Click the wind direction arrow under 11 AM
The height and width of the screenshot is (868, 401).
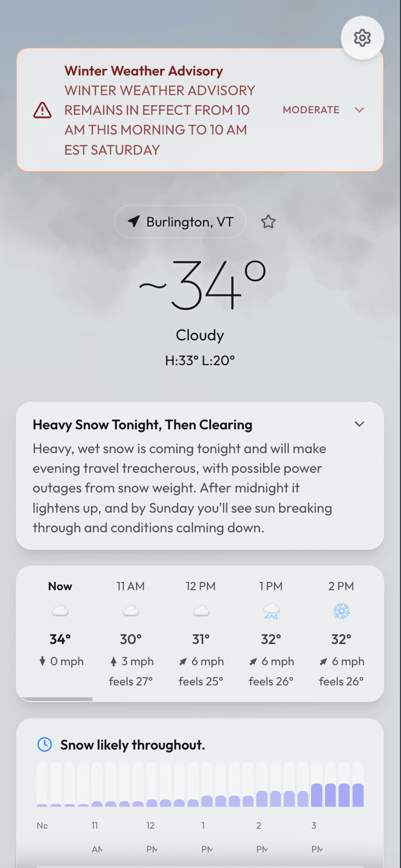point(115,661)
